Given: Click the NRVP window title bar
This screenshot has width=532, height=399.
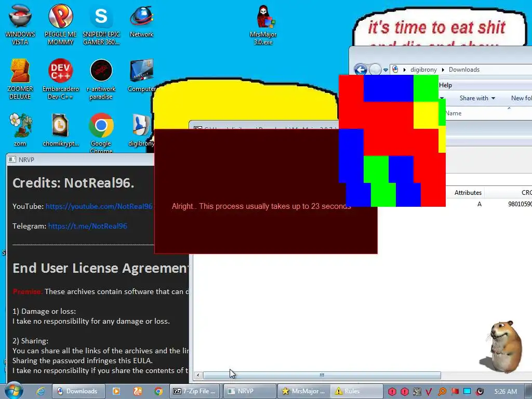Looking at the screenshot, I should (81, 159).
